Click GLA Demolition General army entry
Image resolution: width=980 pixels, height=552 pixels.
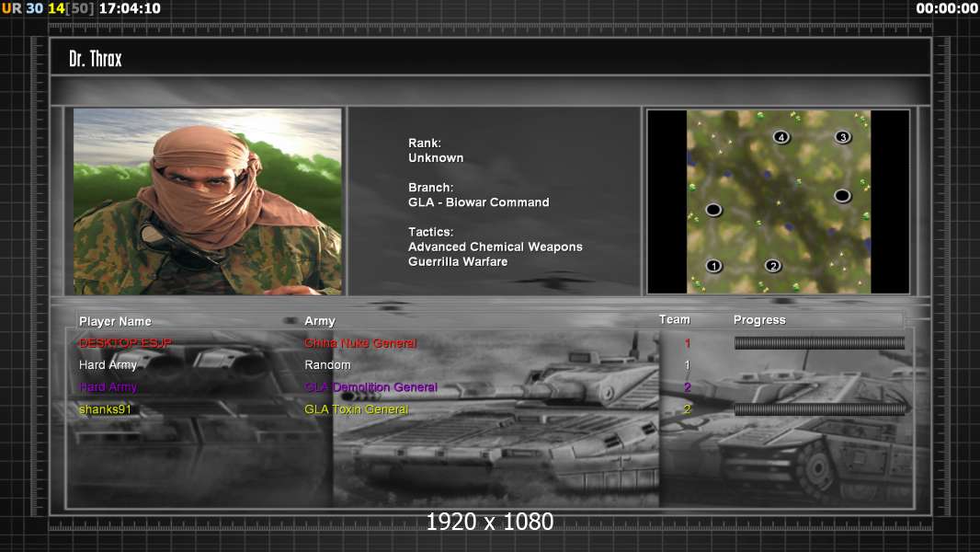click(x=370, y=387)
